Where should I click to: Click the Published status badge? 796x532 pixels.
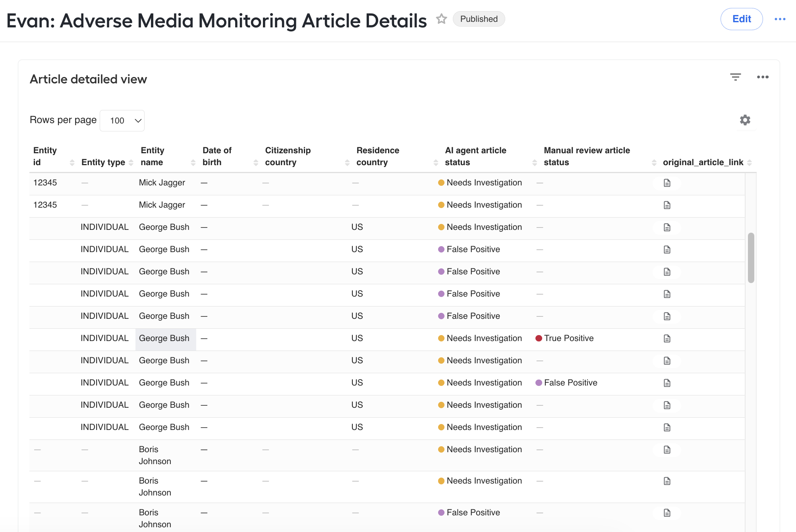click(x=479, y=19)
